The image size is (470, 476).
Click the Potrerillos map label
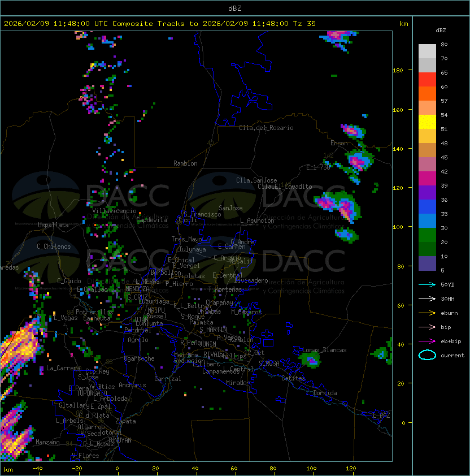[x=94, y=311]
